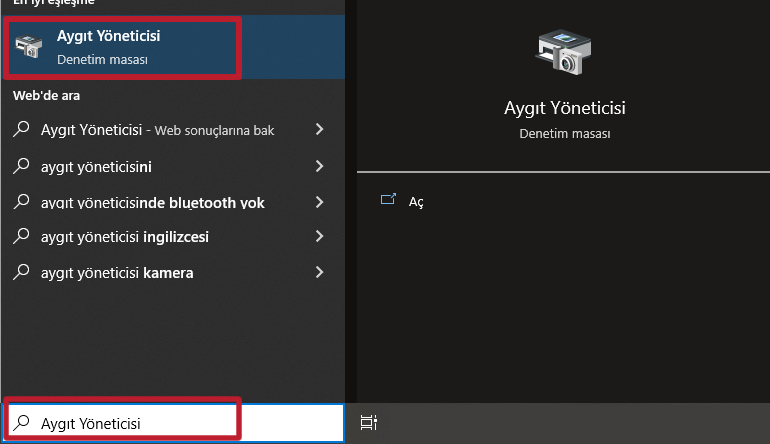This screenshot has width=770, height=444.
Task: Click the magnifier icon in the search box
Action: 23,423
